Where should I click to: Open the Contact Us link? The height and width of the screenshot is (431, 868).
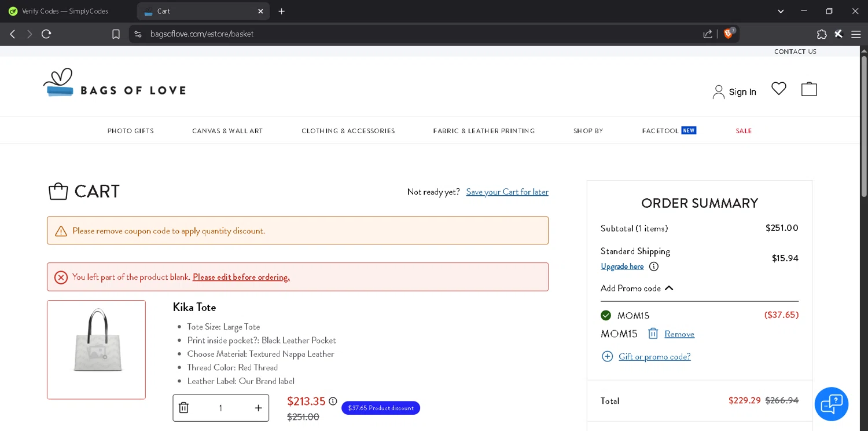click(x=795, y=52)
